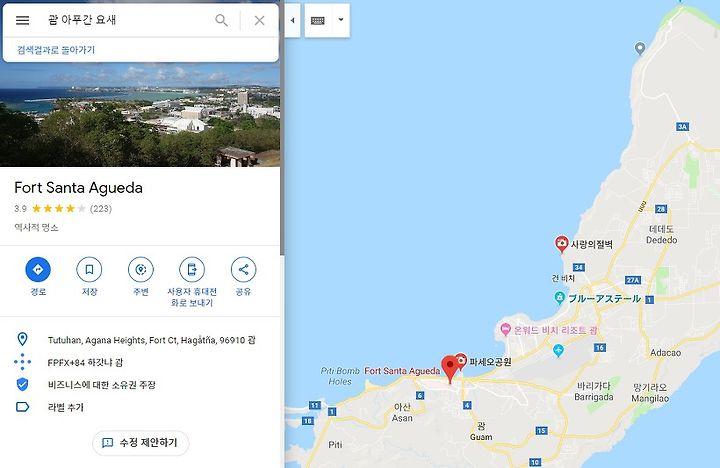Open the keyboard input tool
Viewport: 720px width, 468px height.
coord(318,20)
